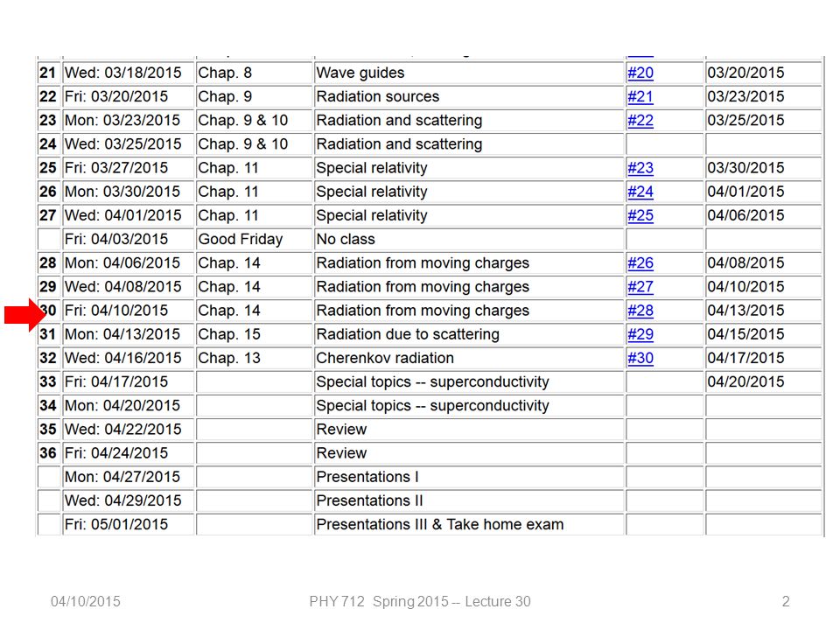
Task: Click the PHY 712 Spring 2015 footer text
Action: click(x=379, y=602)
